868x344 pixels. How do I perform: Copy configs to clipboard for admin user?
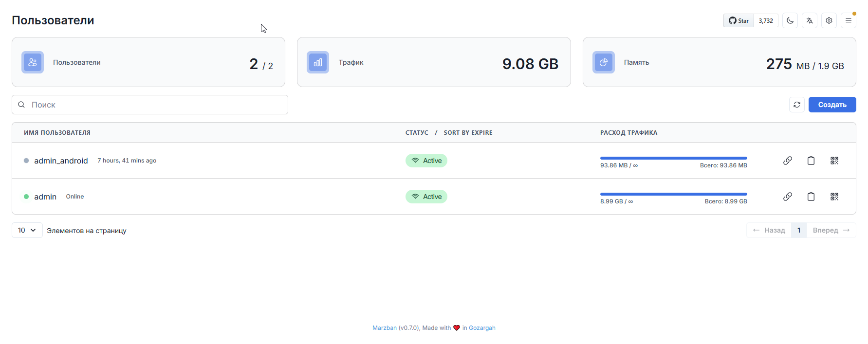pos(811,197)
